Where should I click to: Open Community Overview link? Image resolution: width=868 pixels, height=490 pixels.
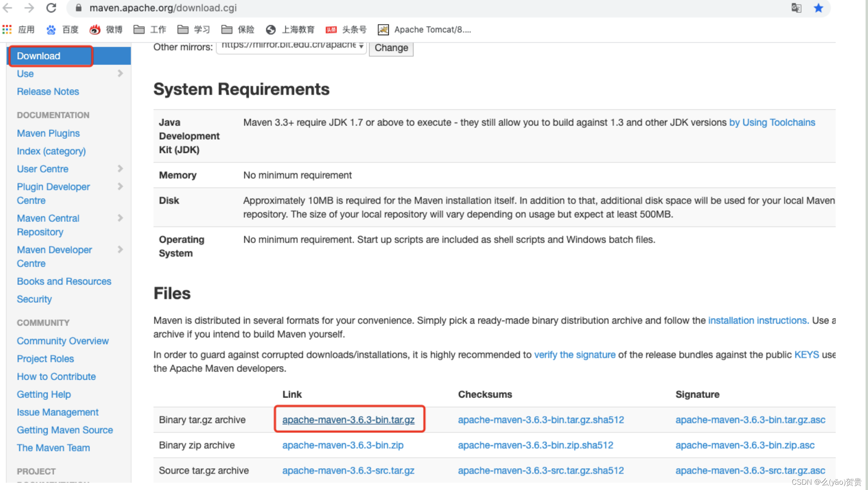[63, 341]
